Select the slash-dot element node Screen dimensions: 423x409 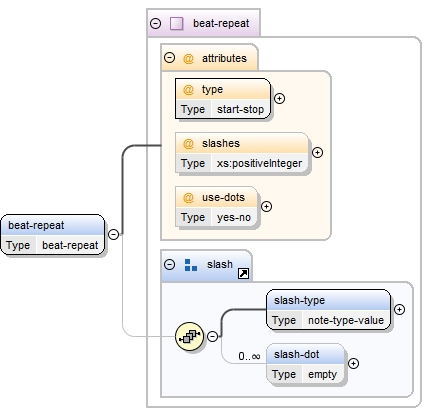pyautogui.click(x=305, y=364)
